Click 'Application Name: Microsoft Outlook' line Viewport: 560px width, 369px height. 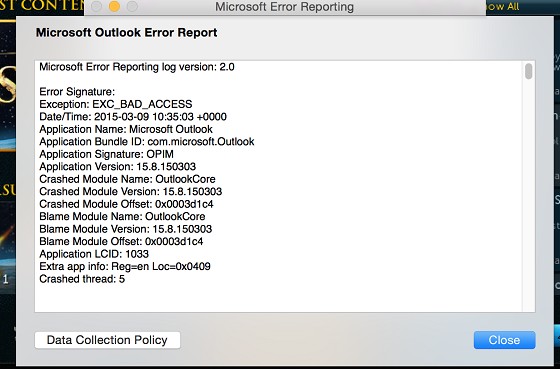(x=126, y=129)
